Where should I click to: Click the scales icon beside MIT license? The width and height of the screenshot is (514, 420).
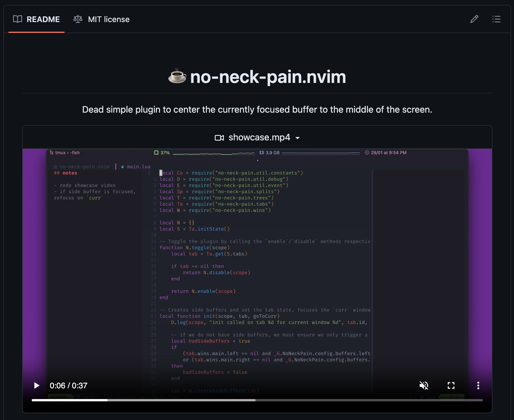78,19
